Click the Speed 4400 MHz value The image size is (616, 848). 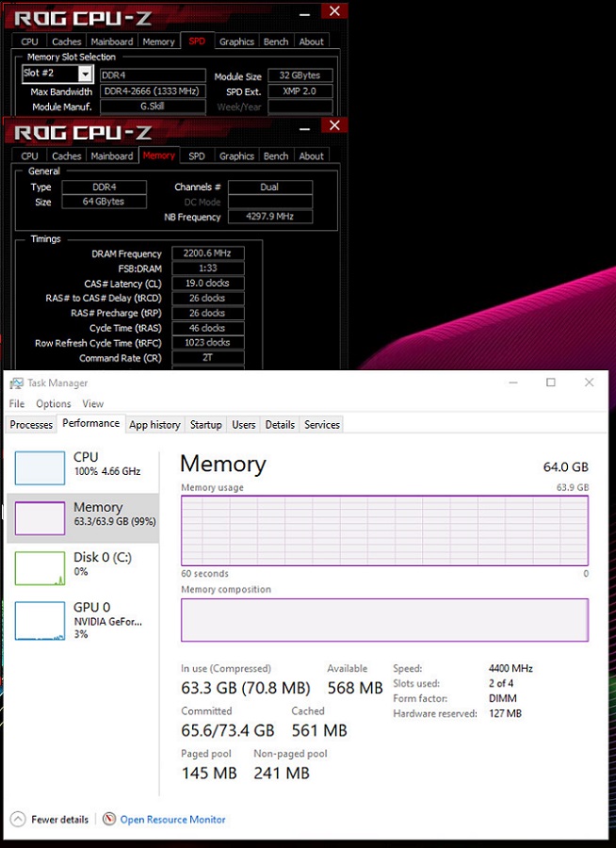(511, 668)
